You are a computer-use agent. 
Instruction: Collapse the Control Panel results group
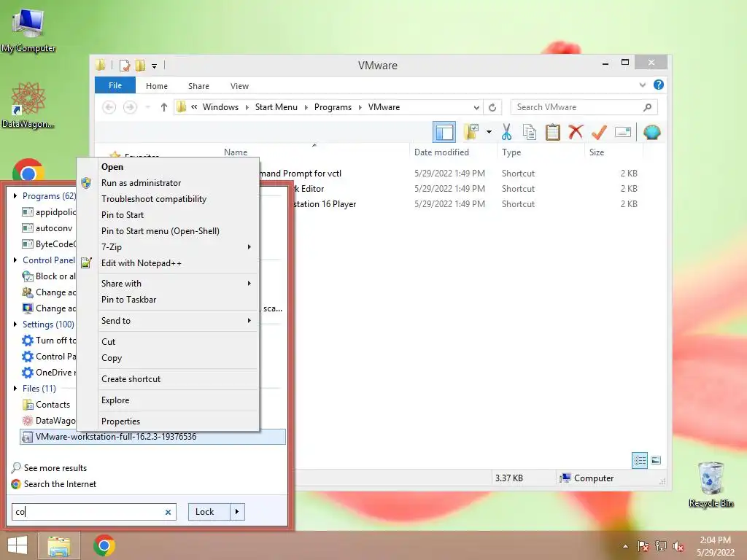15,260
